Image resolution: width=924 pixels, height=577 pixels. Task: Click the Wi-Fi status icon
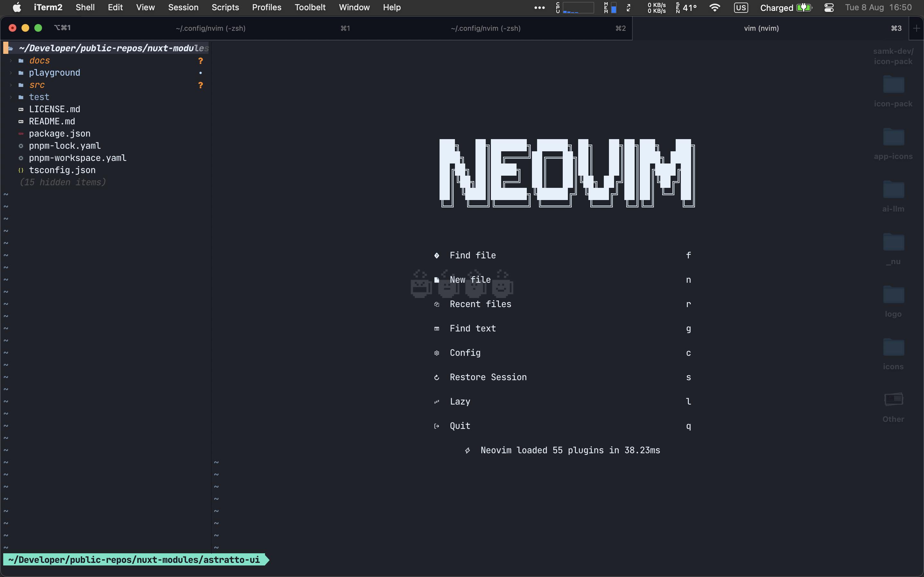pyautogui.click(x=714, y=8)
